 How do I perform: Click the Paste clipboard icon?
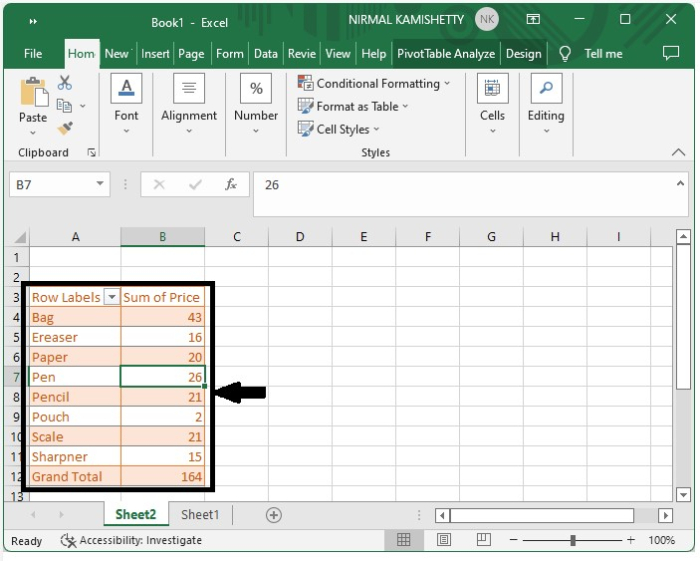[33, 92]
